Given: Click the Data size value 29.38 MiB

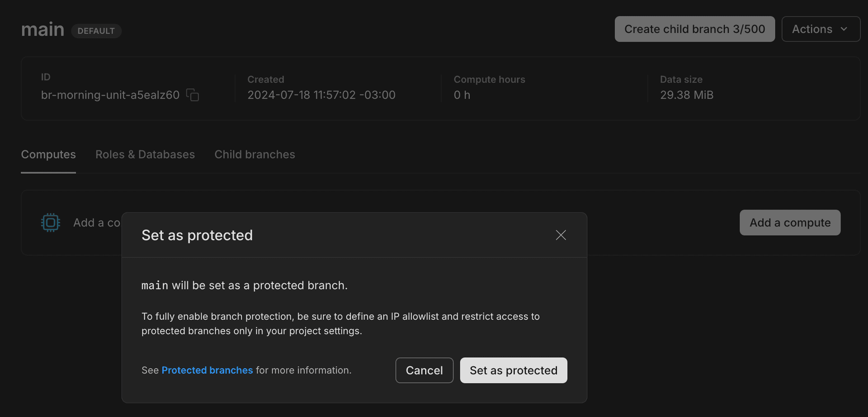Looking at the screenshot, I should click(687, 95).
